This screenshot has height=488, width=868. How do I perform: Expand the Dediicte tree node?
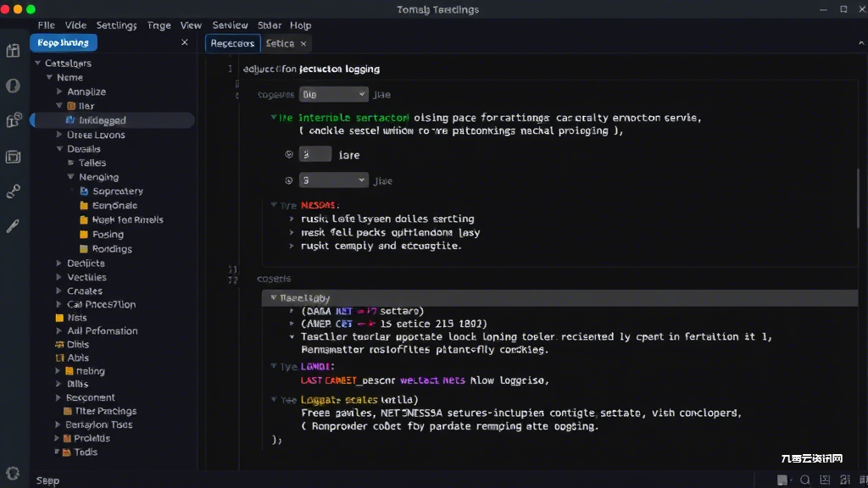58,263
